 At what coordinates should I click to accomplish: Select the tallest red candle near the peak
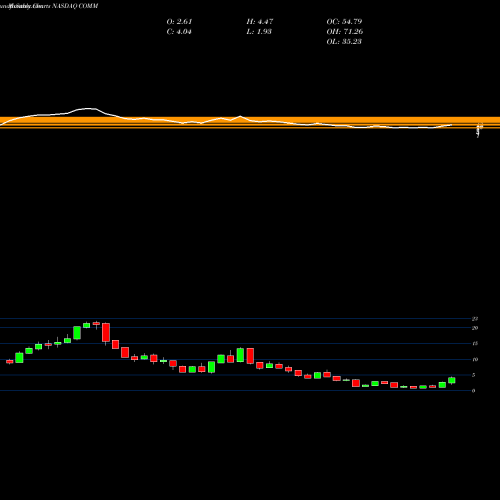(x=106, y=332)
